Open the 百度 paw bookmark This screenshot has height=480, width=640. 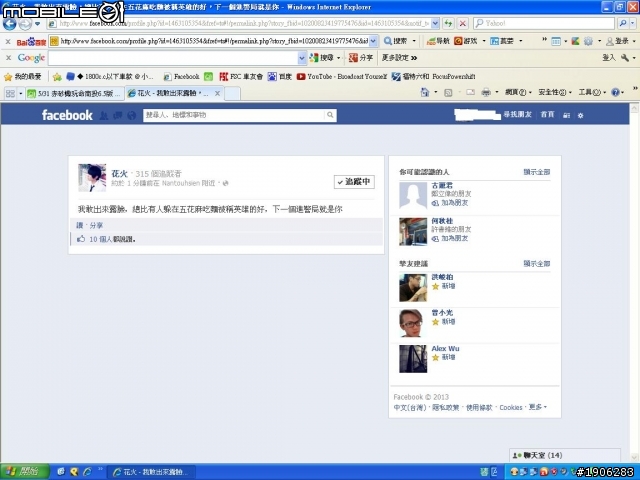(280, 76)
